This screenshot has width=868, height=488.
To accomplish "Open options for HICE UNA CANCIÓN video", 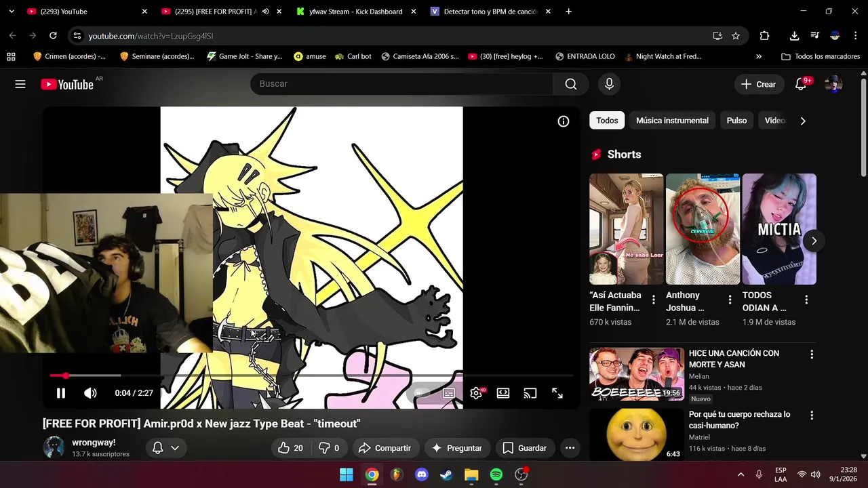I will click(812, 354).
